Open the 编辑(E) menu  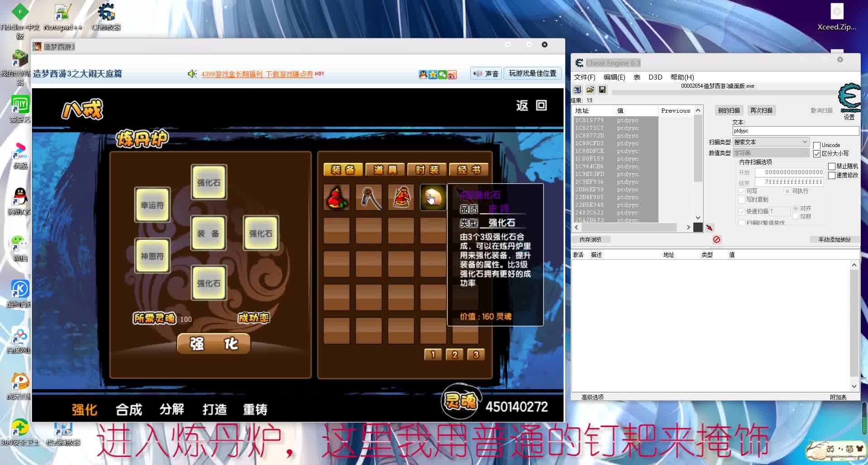615,77
